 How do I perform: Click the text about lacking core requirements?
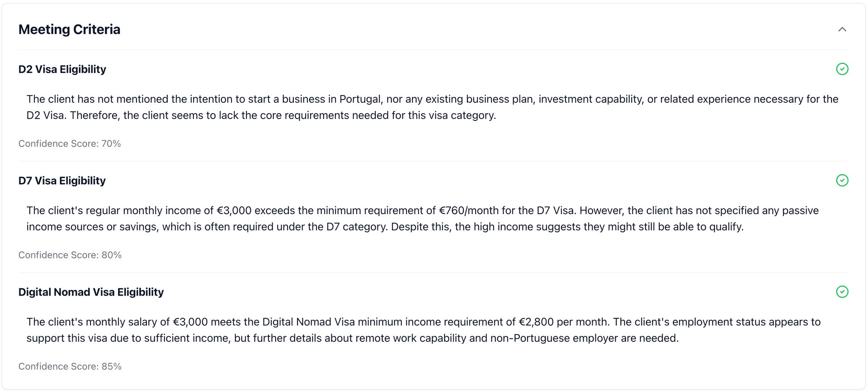[x=283, y=115]
